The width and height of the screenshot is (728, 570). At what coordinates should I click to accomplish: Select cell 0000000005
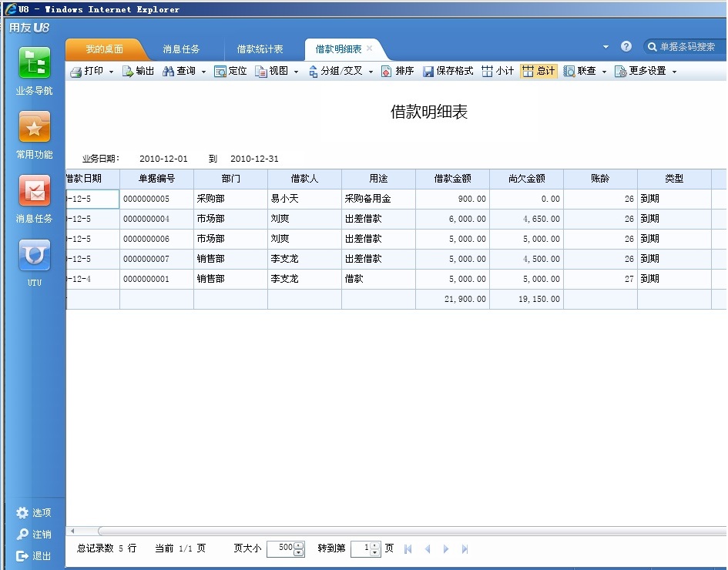(x=157, y=199)
